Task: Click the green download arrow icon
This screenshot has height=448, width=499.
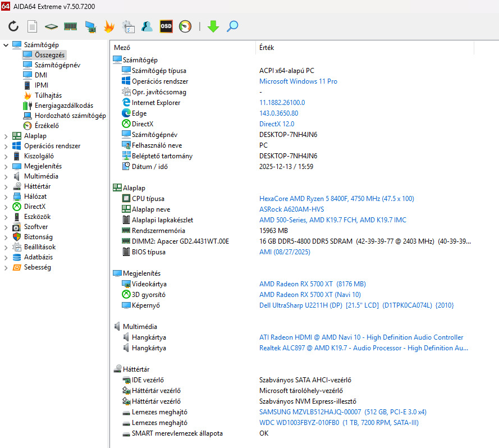Action: 213,26
